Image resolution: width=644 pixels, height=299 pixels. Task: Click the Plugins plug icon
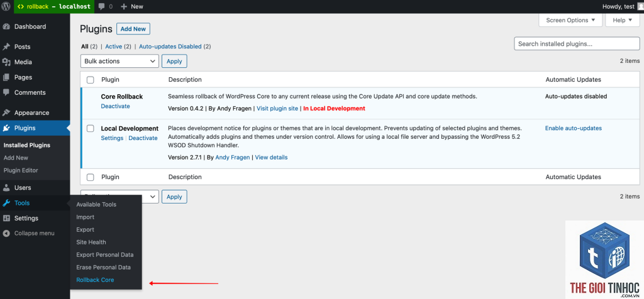pos(6,128)
